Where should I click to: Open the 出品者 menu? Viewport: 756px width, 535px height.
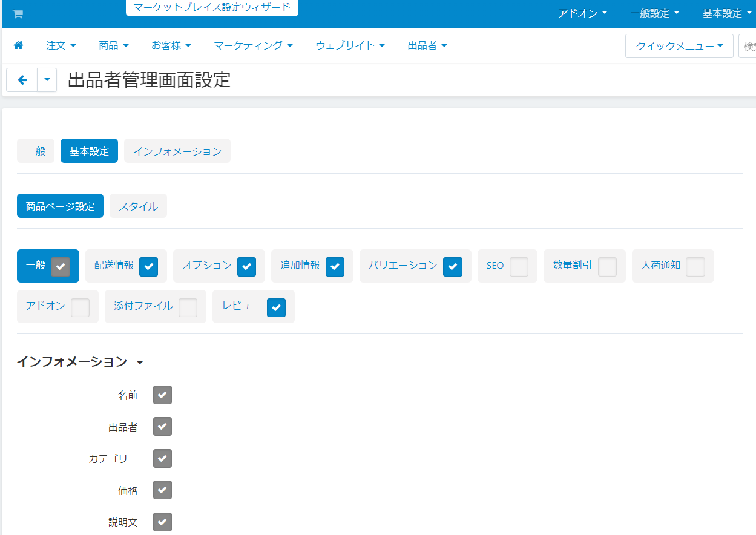(427, 45)
